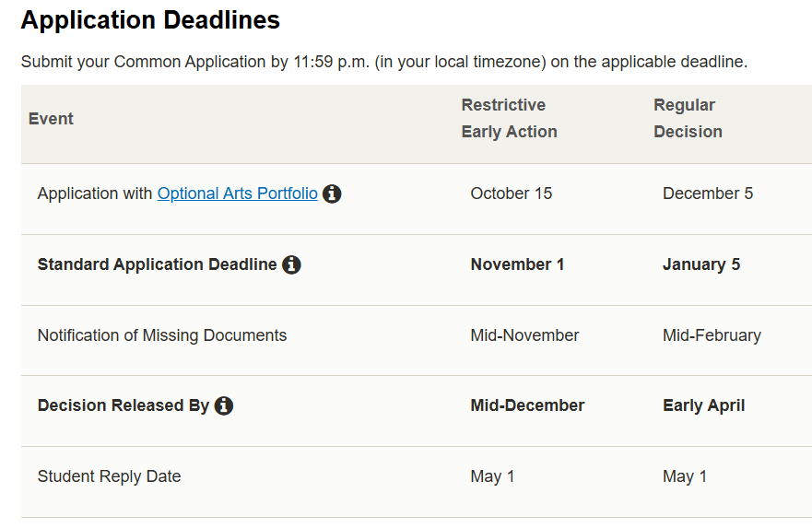Click the Student Reply Date row label
This screenshot has width=812, height=528.
click(109, 476)
